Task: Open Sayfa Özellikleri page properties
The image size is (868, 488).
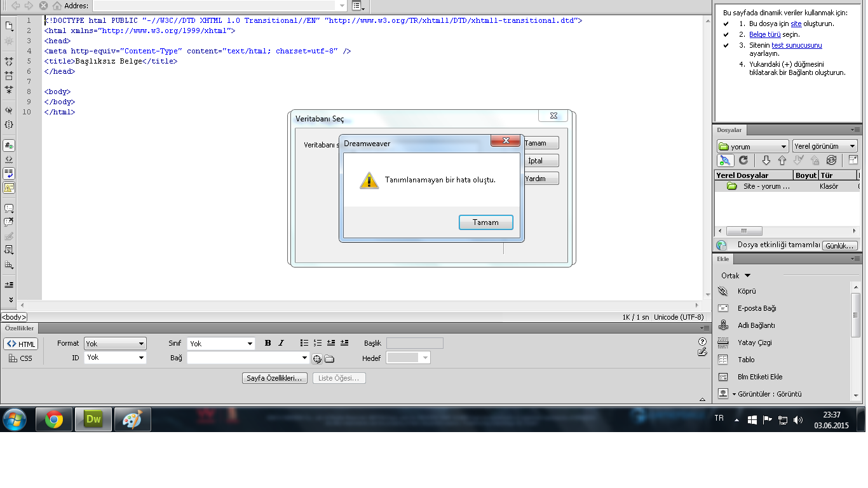Action: [x=275, y=378]
